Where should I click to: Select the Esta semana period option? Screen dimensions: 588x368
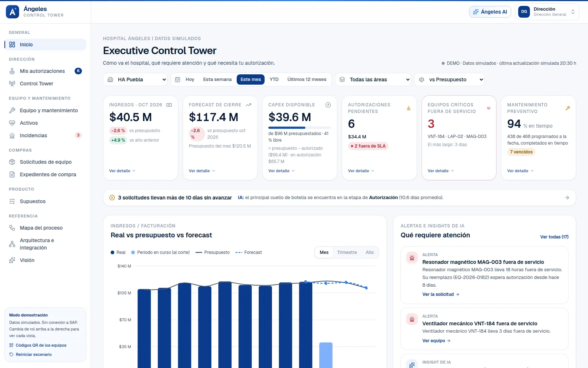coord(218,79)
